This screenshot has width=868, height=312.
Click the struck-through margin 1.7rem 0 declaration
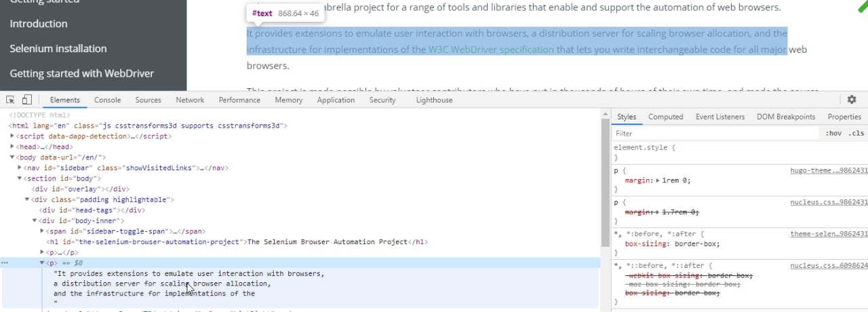click(x=661, y=212)
